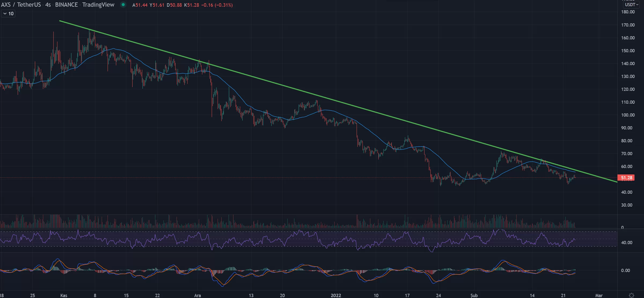The height and width of the screenshot is (298, 644).
Task: Click the green market status dot
Action: (x=123, y=5)
